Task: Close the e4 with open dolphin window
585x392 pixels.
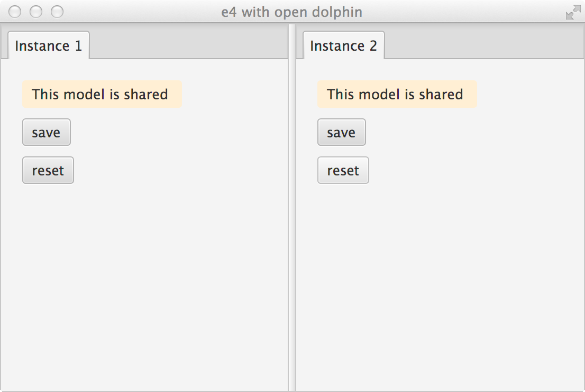Action: [15, 12]
